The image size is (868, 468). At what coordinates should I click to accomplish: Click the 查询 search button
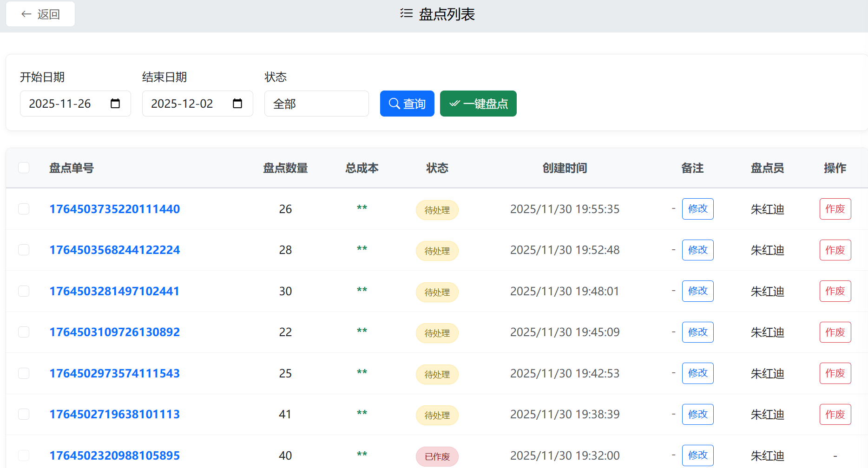(407, 104)
